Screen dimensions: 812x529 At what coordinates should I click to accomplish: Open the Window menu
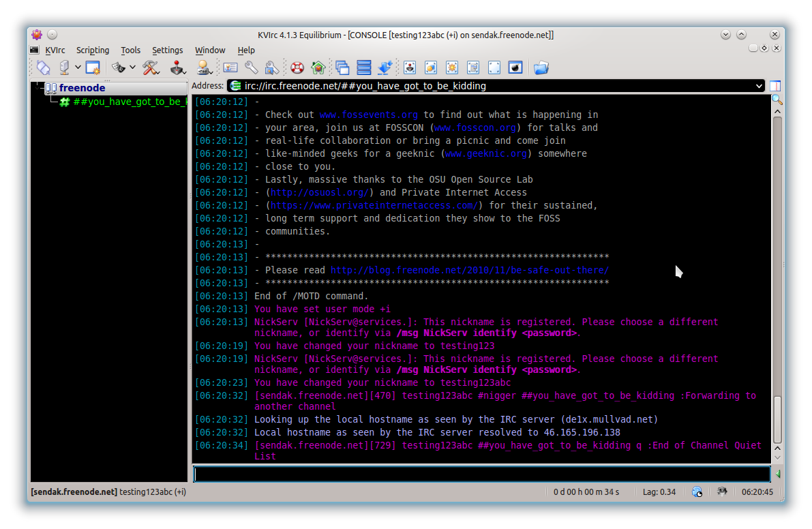[210, 50]
